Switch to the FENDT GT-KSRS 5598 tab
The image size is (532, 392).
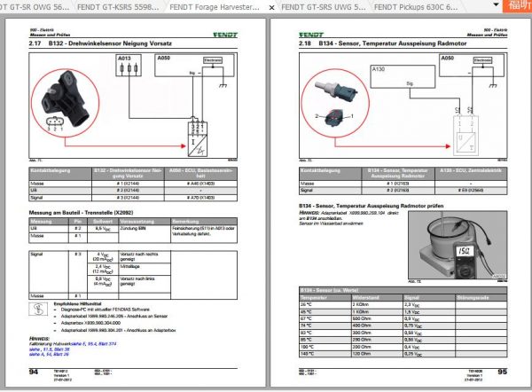(118, 7)
